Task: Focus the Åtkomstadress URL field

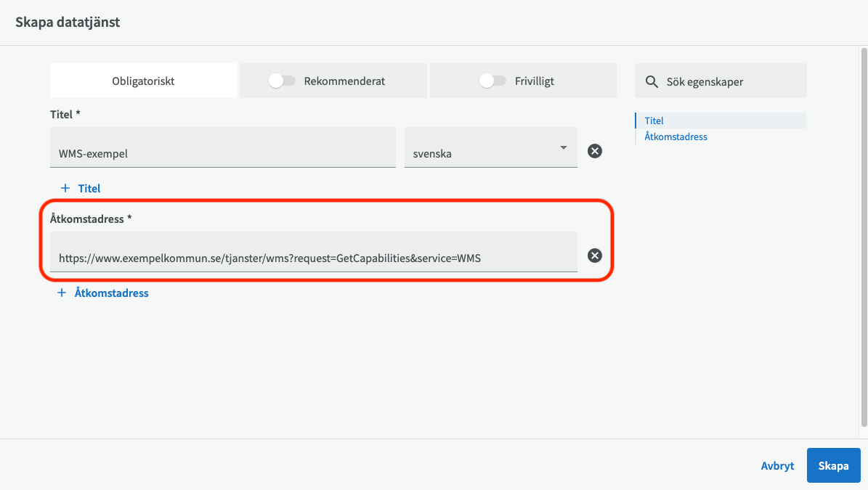Action: (313, 257)
